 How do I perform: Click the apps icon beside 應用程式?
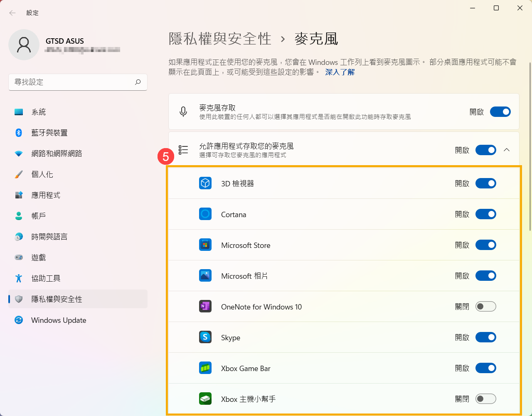19,195
